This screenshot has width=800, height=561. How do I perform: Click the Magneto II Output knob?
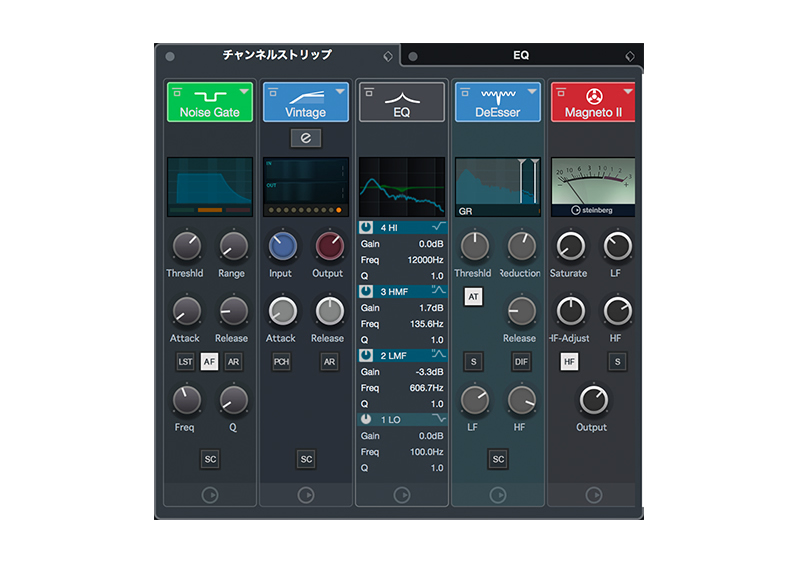point(593,400)
